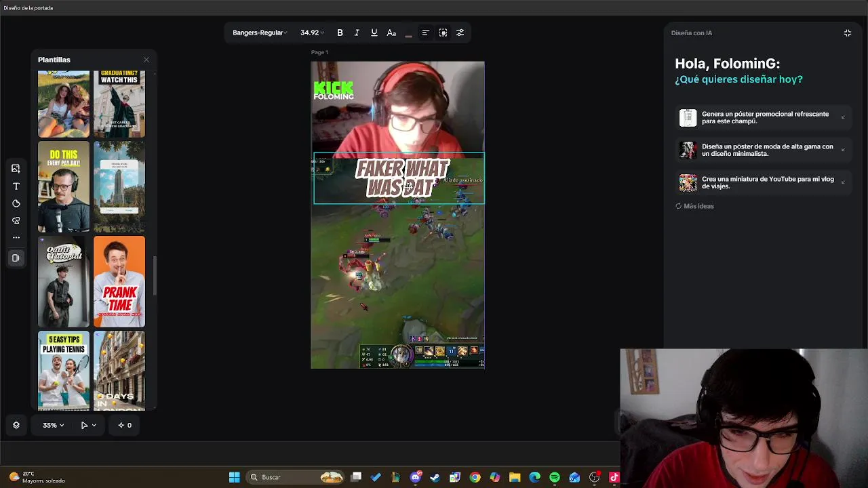The width and height of the screenshot is (868, 488).
Task: Close the Plantillas panel
Action: coord(146,60)
